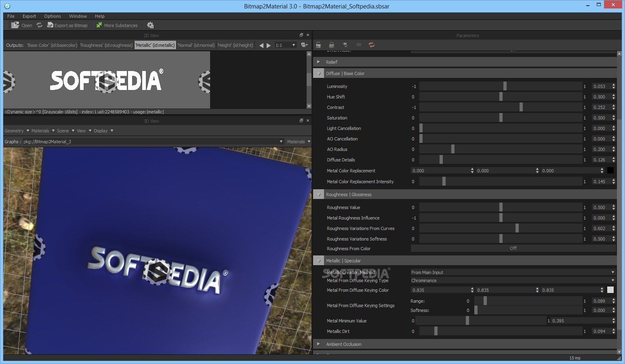Click the Diffuse Details slider handle
This screenshot has width=625, height=364.
click(441, 159)
